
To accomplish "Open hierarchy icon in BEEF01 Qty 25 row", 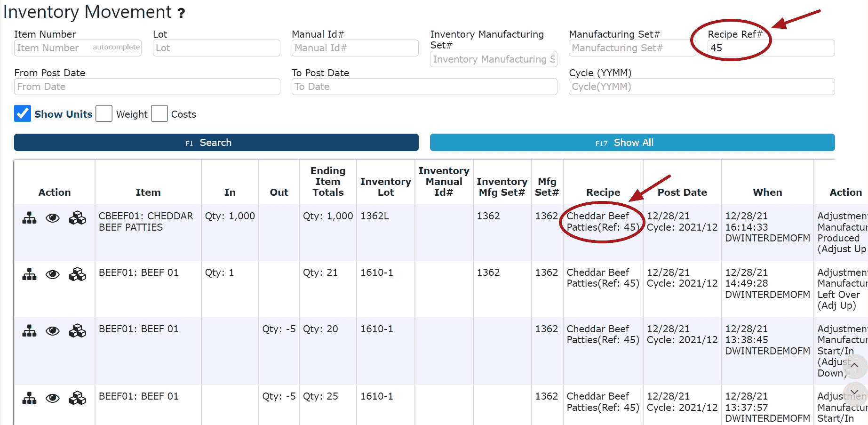I will coord(29,398).
